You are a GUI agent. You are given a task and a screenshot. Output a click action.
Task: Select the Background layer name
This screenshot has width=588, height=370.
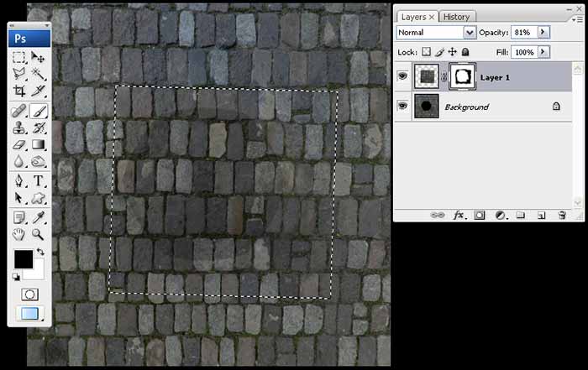(x=466, y=107)
